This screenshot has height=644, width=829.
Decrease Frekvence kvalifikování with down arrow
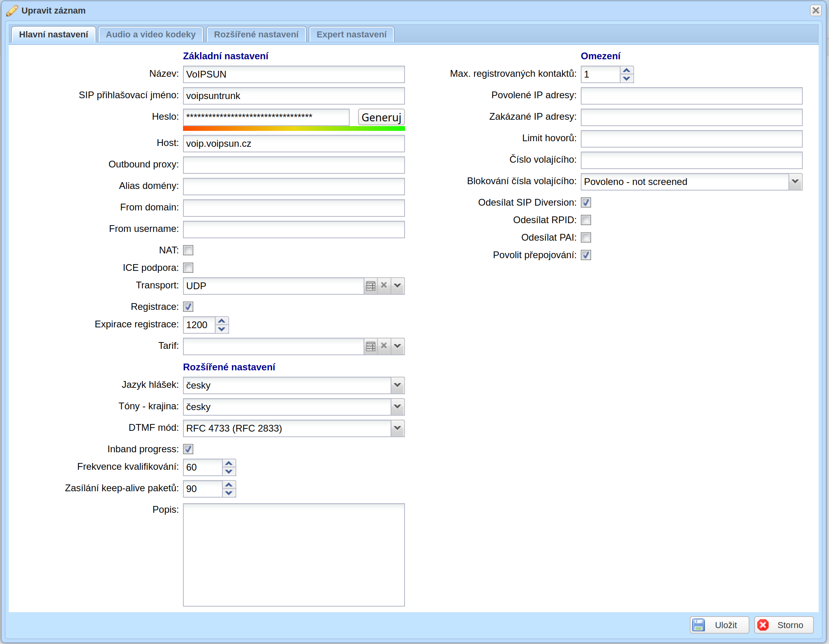229,471
